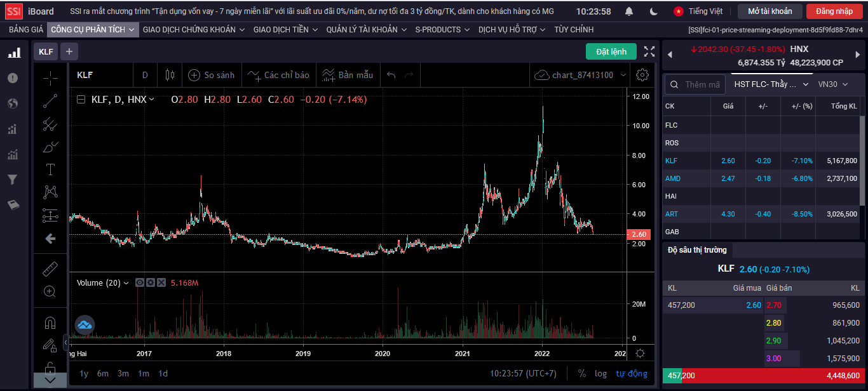The width and height of the screenshot is (868, 391).
Task: Select the trend line drawing tool
Action: pos(50,101)
